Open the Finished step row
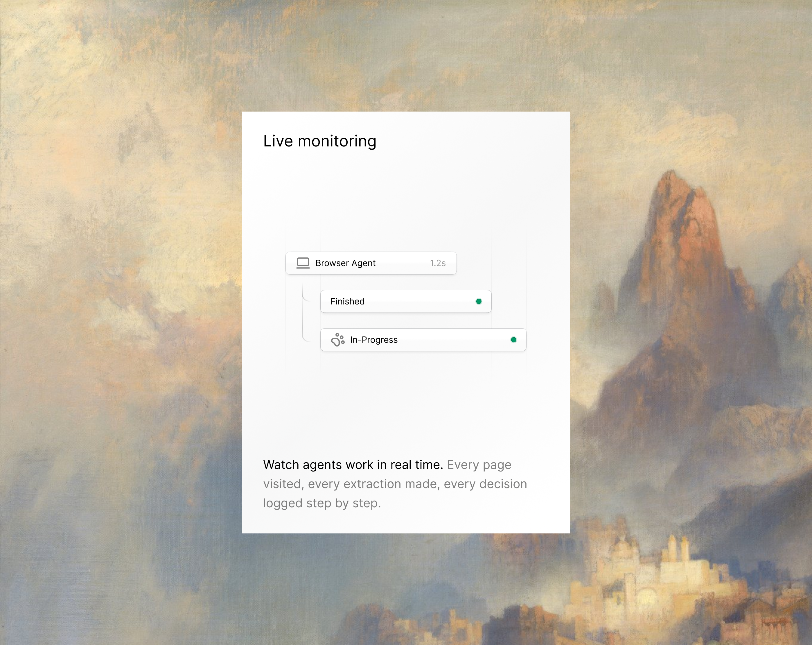This screenshot has width=812, height=645. coord(406,301)
